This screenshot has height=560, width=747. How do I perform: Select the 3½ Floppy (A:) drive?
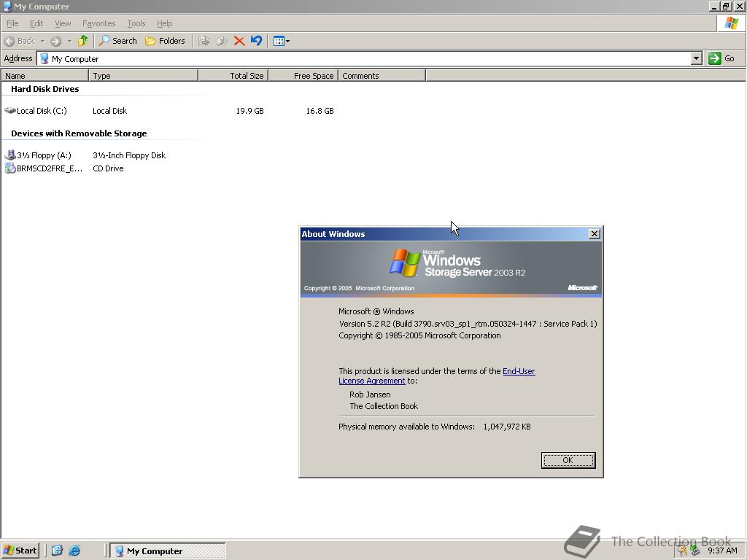click(x=38, y=155)
